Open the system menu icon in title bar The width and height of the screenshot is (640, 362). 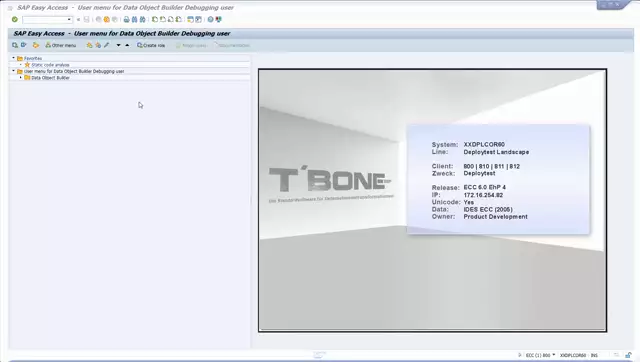click(10, 8)
